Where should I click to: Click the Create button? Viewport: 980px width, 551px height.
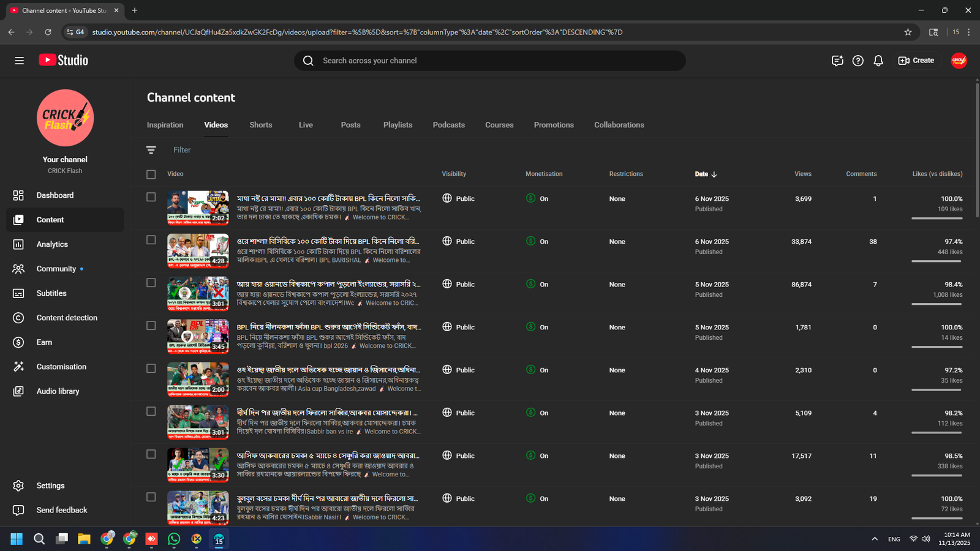(x=916, y=61)
